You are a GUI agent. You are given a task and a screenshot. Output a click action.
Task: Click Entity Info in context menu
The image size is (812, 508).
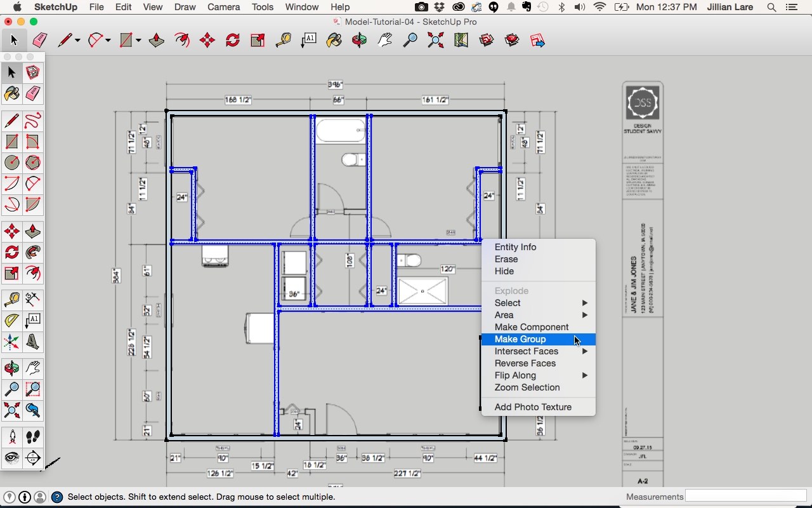(515, 247)
